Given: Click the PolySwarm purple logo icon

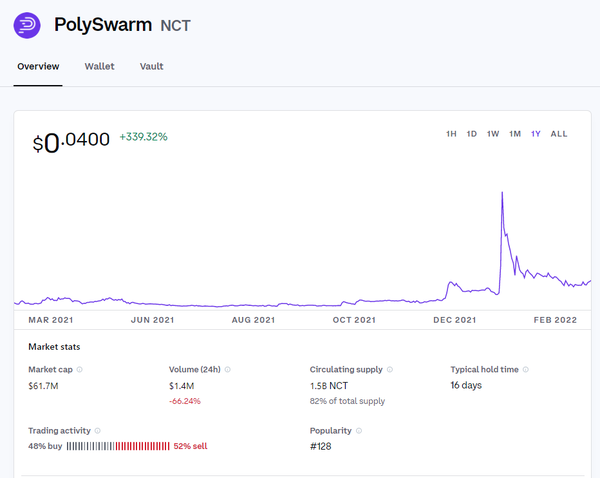Looking at the screenshot, I should [27, 25].
